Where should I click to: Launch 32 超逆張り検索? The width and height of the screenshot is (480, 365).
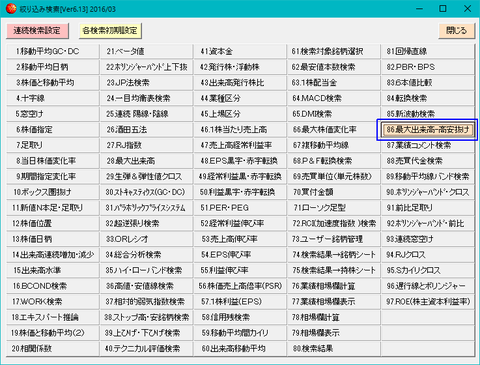point(146,224)
